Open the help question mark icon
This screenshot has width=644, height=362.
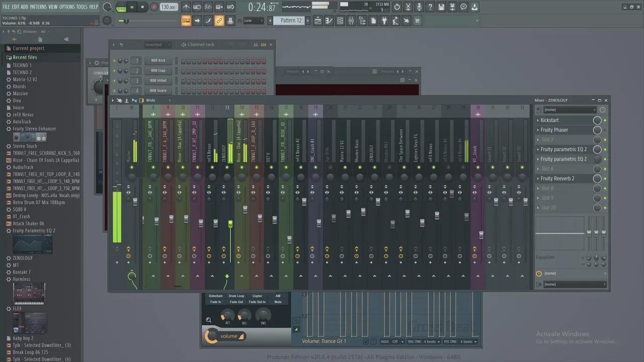(x=430, y=7)
